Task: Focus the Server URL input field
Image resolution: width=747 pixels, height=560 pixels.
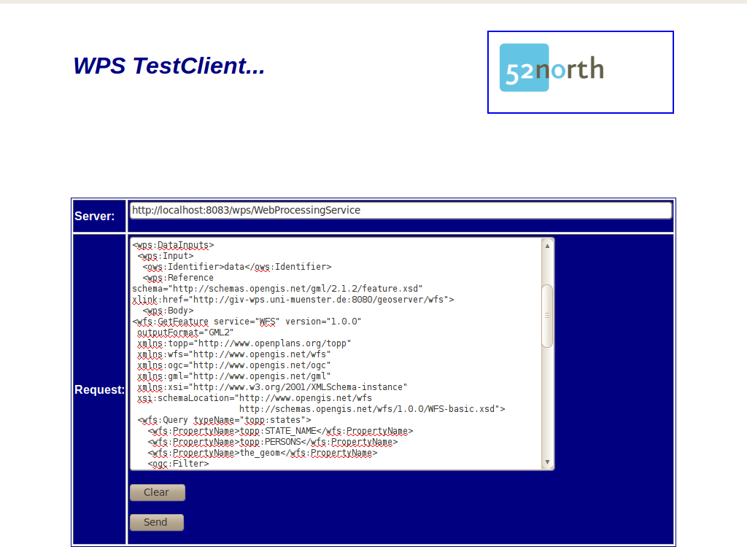Action: (400, 210)
